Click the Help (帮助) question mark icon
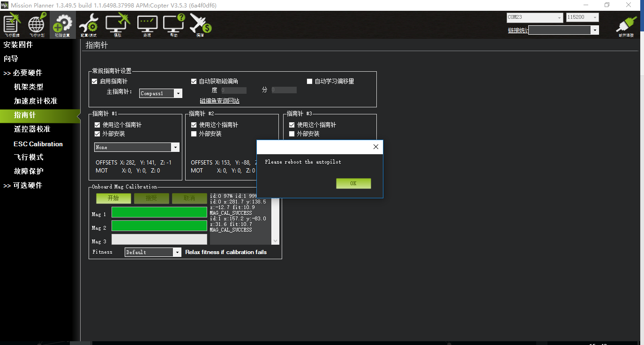Screen dimensions: 644x345 [x=173, y=25]
